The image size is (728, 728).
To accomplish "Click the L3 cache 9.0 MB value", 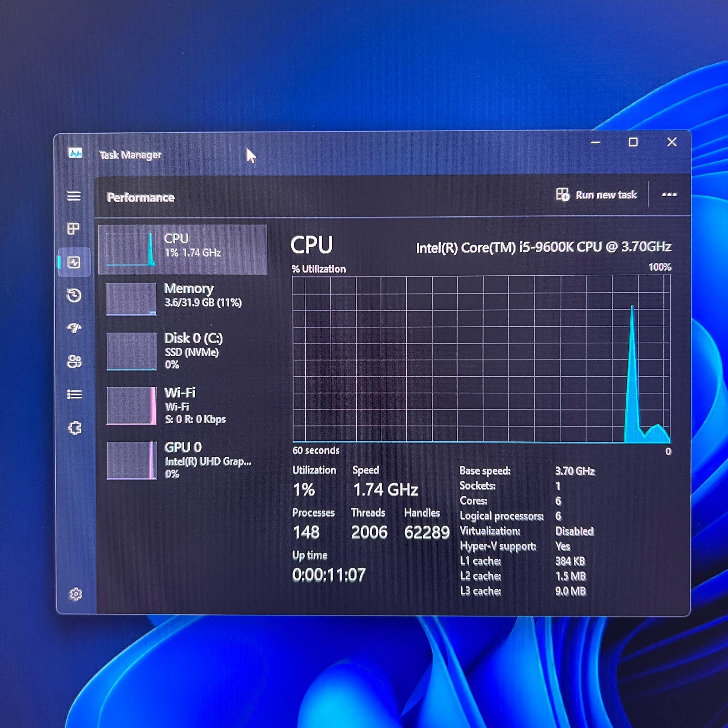I will (x=571, y=591).
